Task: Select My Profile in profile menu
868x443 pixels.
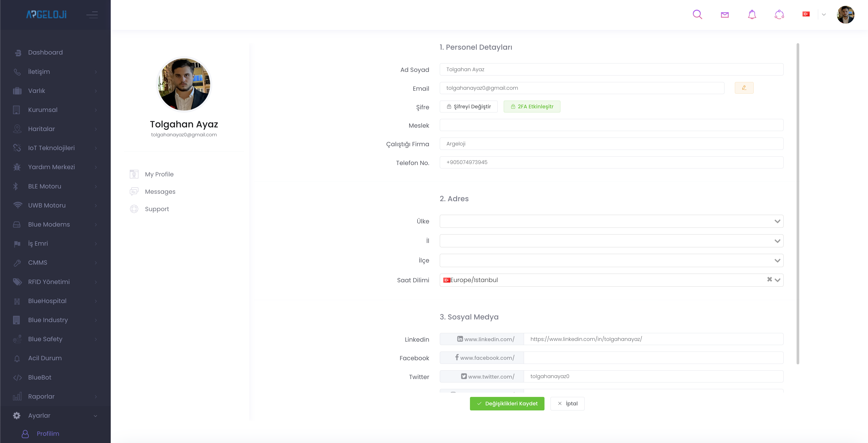Action: (x=159, y=174)
